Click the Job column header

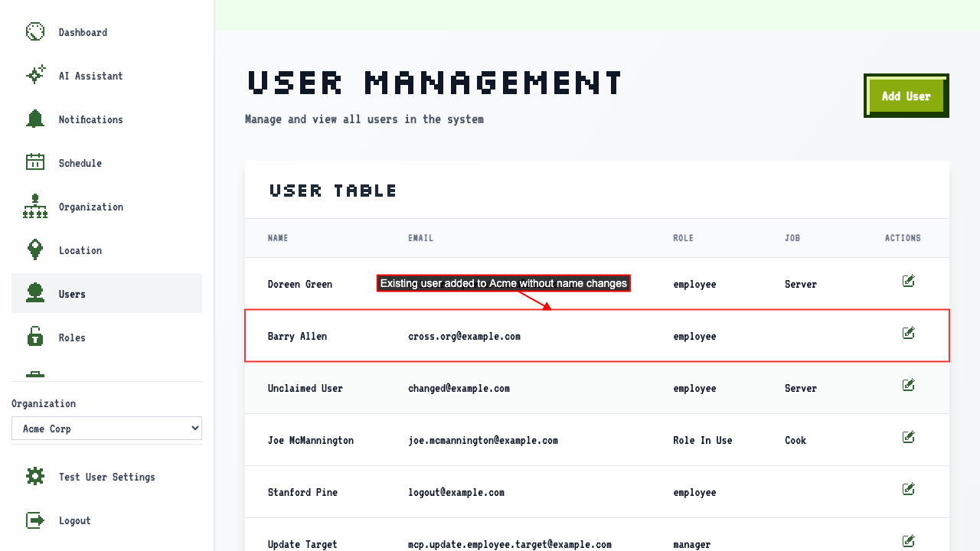pyautogui.click(x=792, y=238)
